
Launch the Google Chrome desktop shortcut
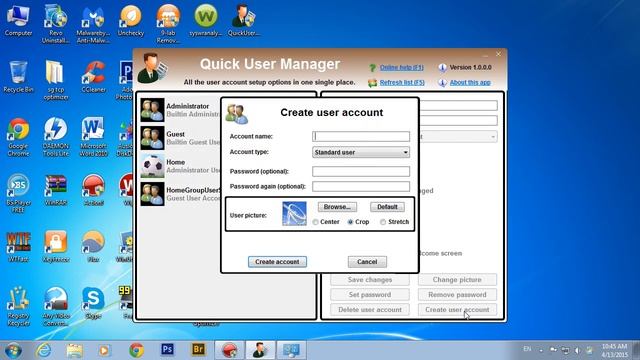[x=18, y=137]
